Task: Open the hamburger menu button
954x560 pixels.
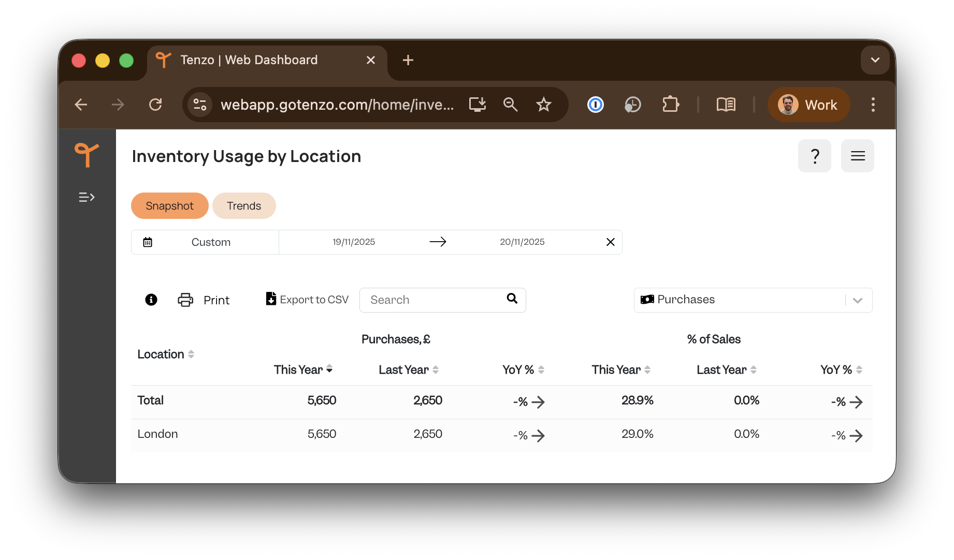Action: pos(858,156)
